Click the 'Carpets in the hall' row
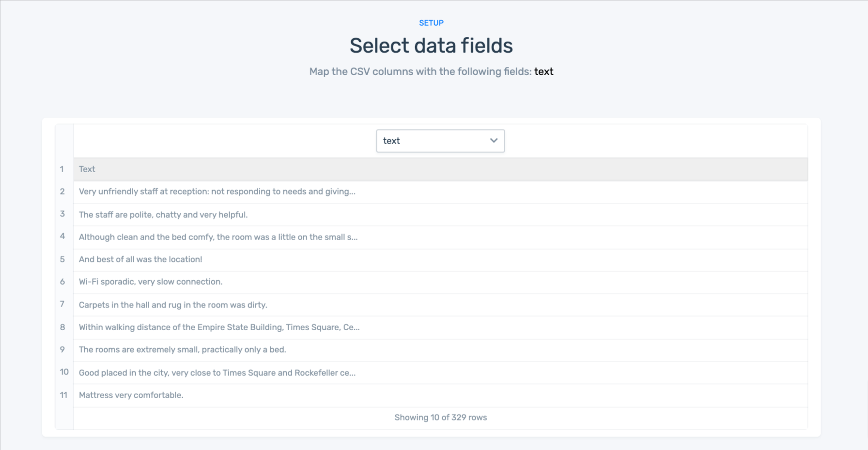 173,305
